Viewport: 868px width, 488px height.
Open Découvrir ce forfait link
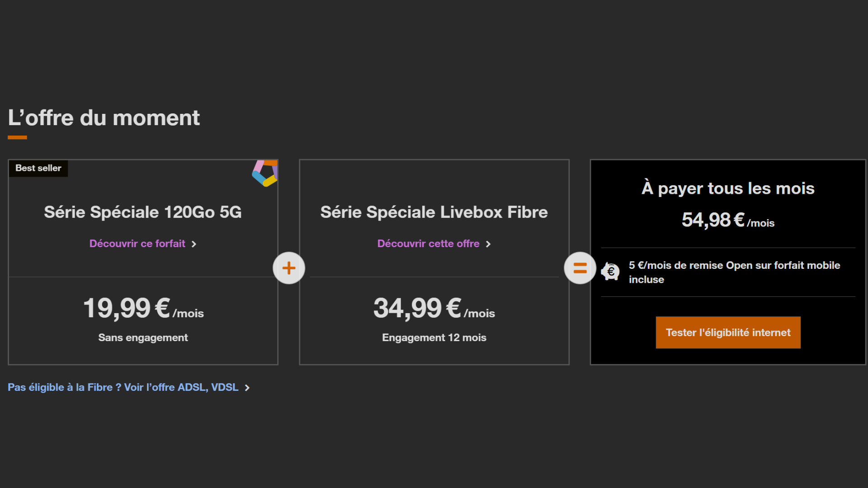137,244
